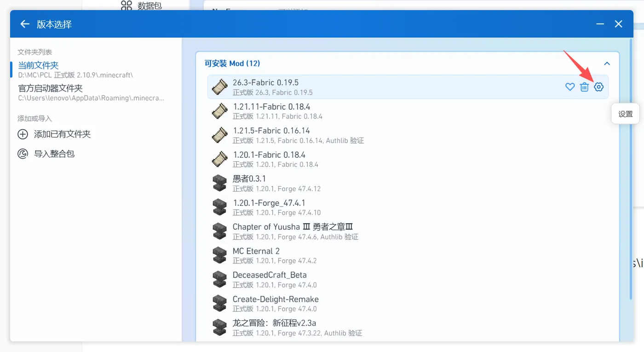
Task: Click the fabric icon of 1.21.11-Fabric 0.18.4
Action: pyautogui.click(x=219, y=111)
